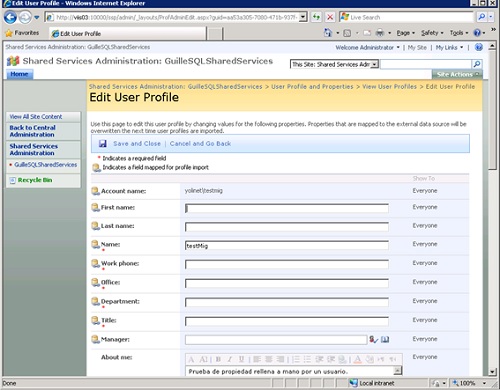Expand the Welcome Administrator menu

point(367,48)
